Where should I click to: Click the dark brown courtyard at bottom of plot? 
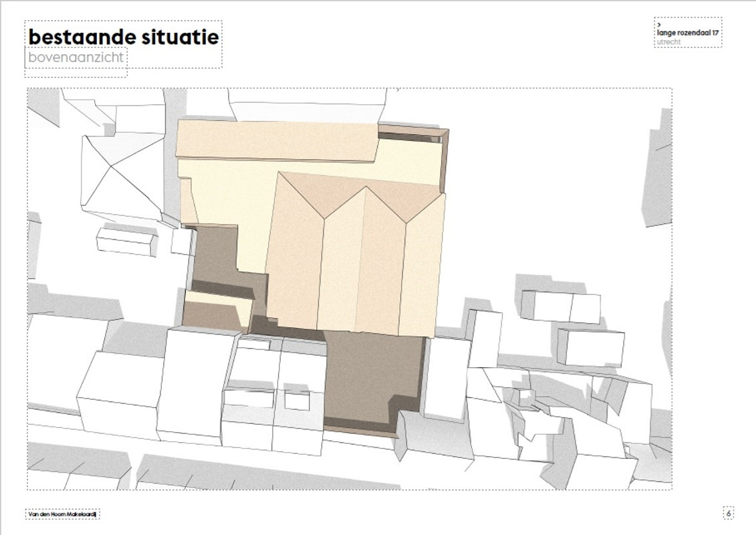point(373,382)
